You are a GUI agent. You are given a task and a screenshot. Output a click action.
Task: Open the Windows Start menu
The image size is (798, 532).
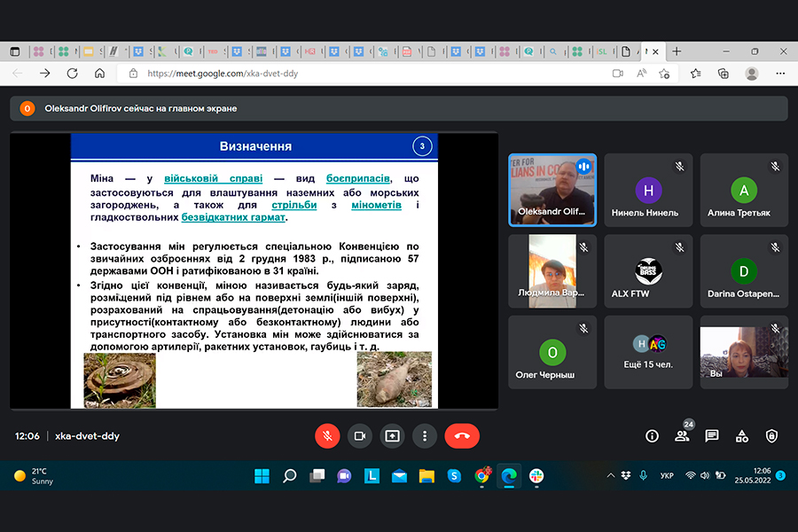262,476
